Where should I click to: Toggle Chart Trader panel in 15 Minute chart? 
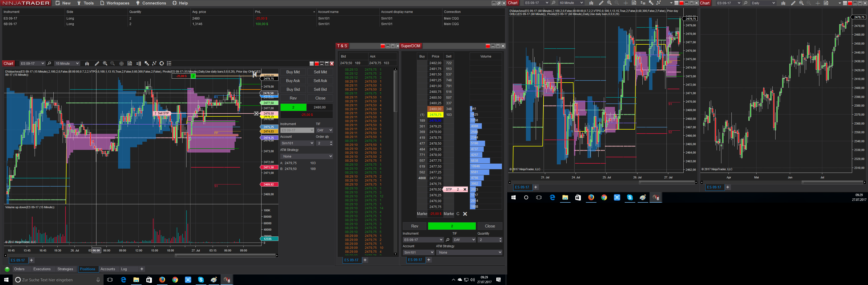pyautogui.click(x=138, y=64)
